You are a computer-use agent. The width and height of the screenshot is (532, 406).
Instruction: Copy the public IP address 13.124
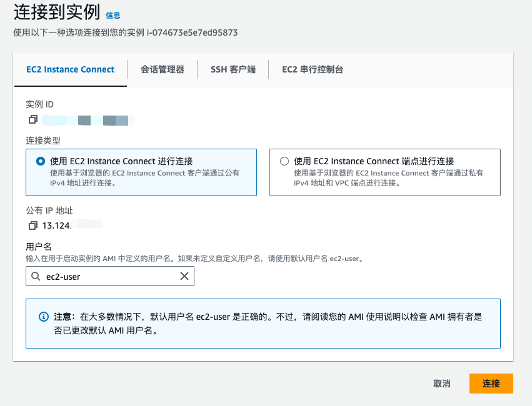coord(33,225)
